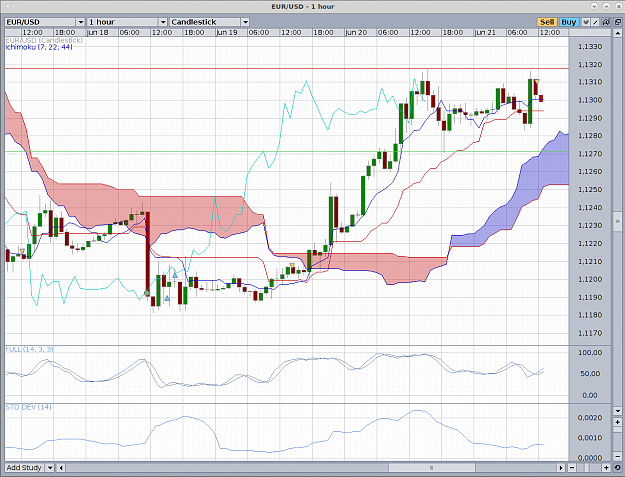Open the down-chevron tools menu beside Buy
The width and height of the screenshot is (625, 477).
pos(586,22)
